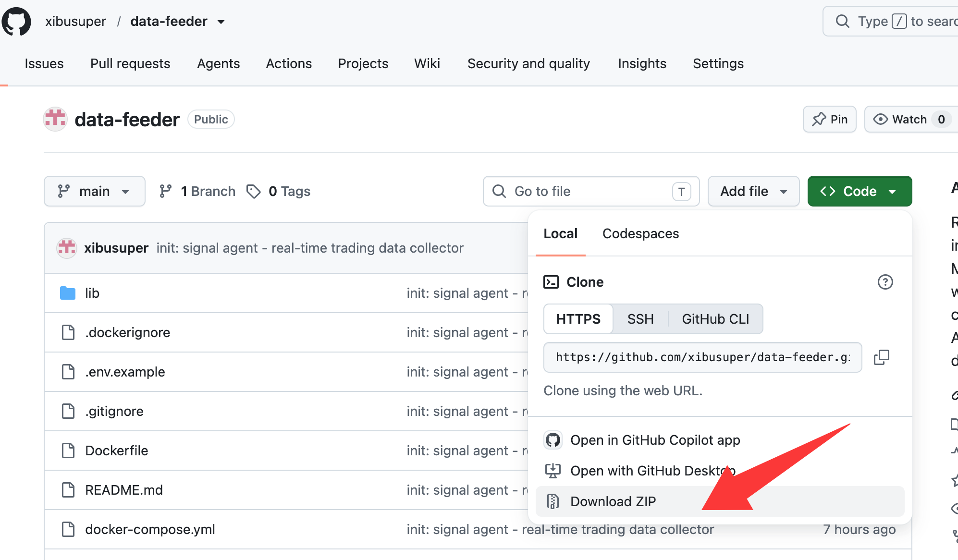Viewport: 958px width, 560px height.
Task: Open the xibusuper owner link in breadcrumb
Action: coord(75,22)
